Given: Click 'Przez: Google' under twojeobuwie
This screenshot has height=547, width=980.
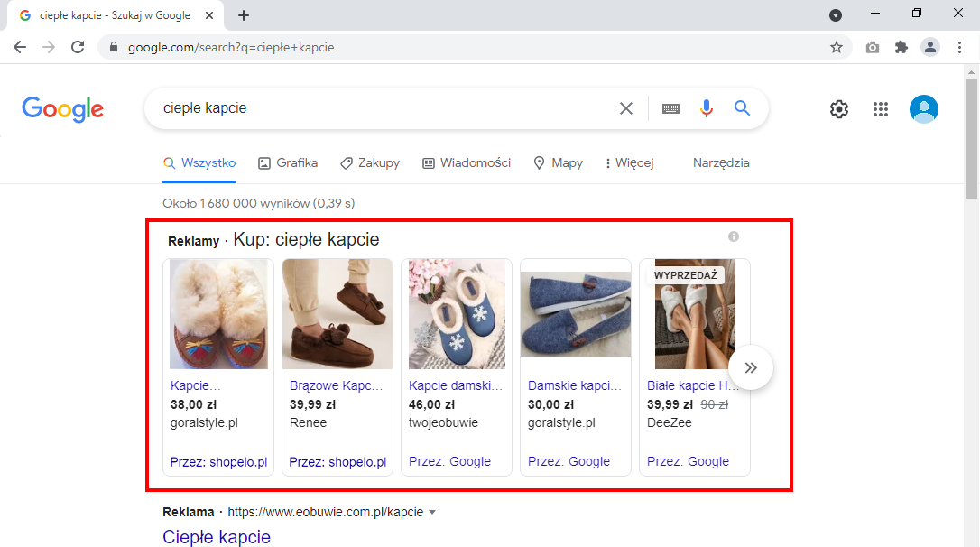Looking at the screenshot, I should coord(450,461).
